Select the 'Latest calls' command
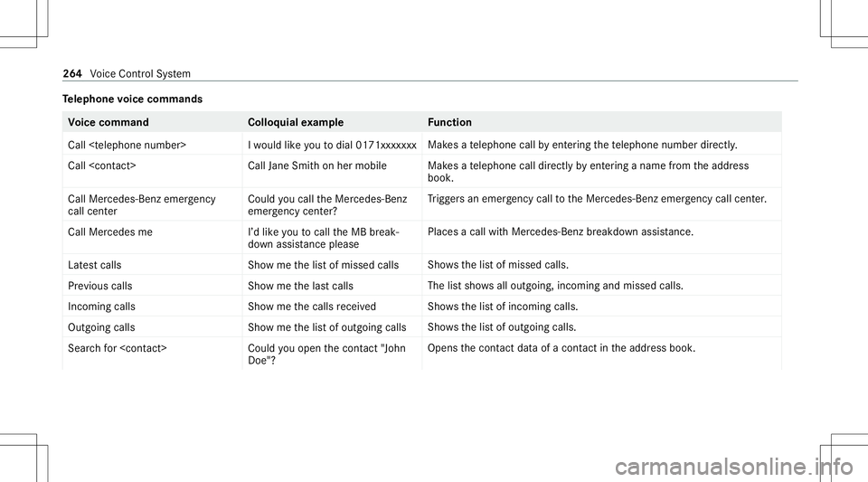The height and width of the screenshot is (482, 868). point(95,265)
